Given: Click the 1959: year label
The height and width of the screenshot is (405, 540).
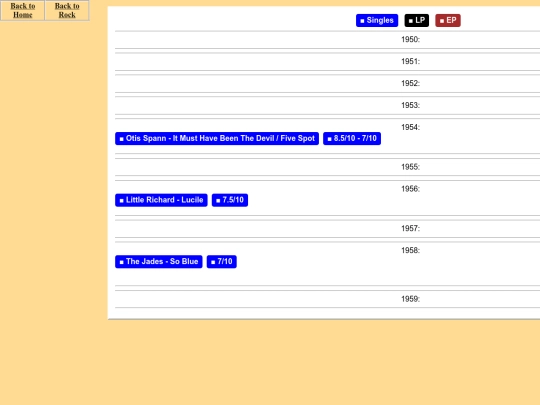Looking at the screenshot, I should (x=411, y=299).
